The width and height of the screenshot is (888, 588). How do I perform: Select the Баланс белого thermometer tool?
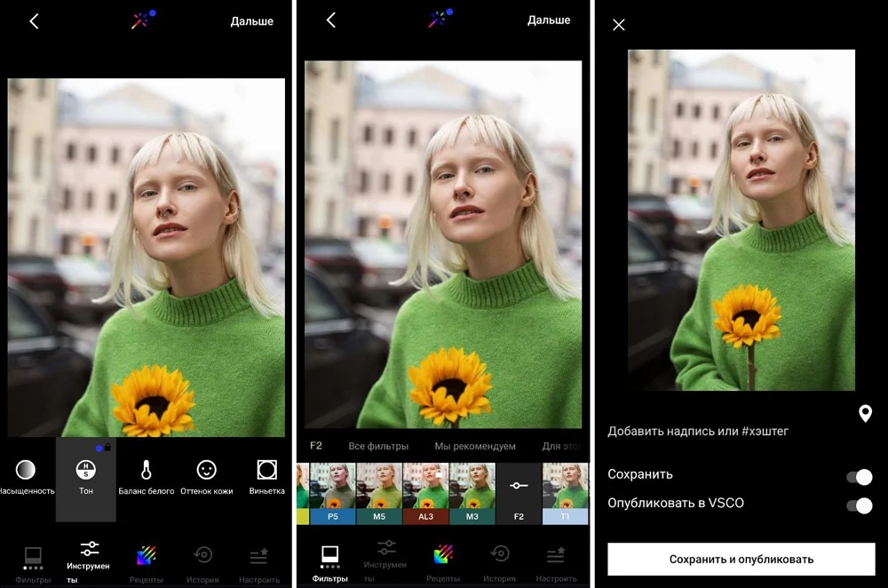[x=146, y=476]
